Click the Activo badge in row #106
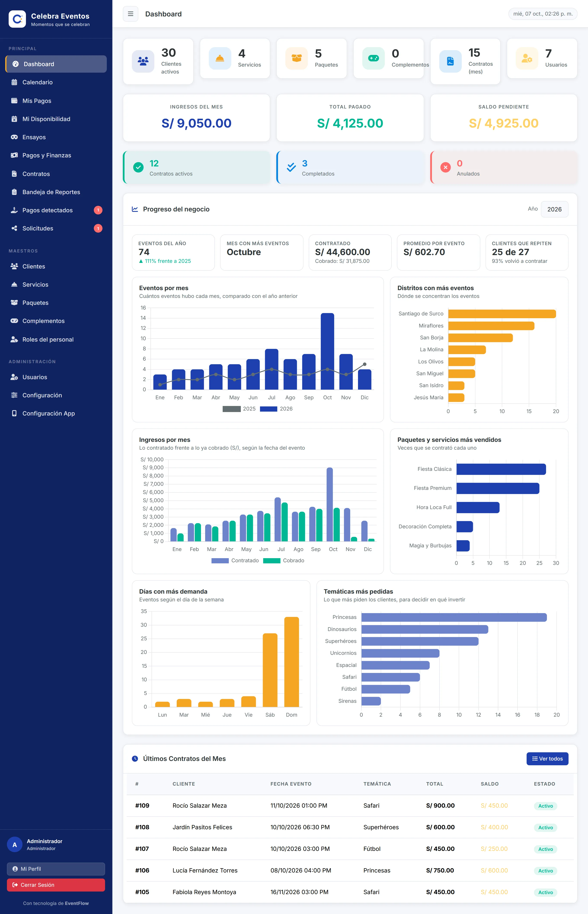This screenshot has height=914, width=588. [545, 871]
